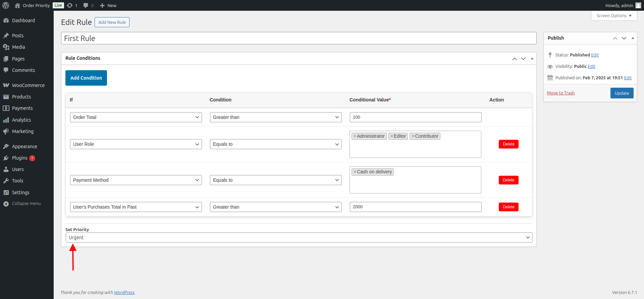Collapse the admin sidebar menu
The width and height of the screenshot is (644, 299).
tap(26, 204)
